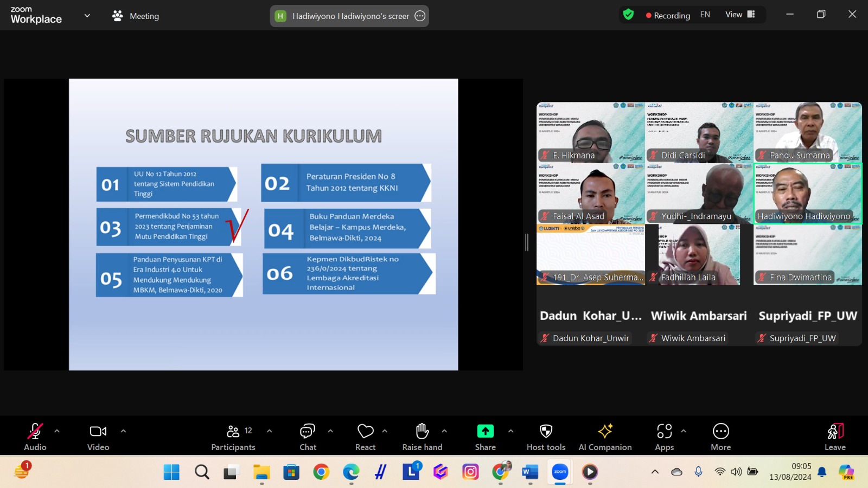Click the Meeting tab at top
Image resolution: width=868 pixels, height=488 pixels.
pos(136,16)
